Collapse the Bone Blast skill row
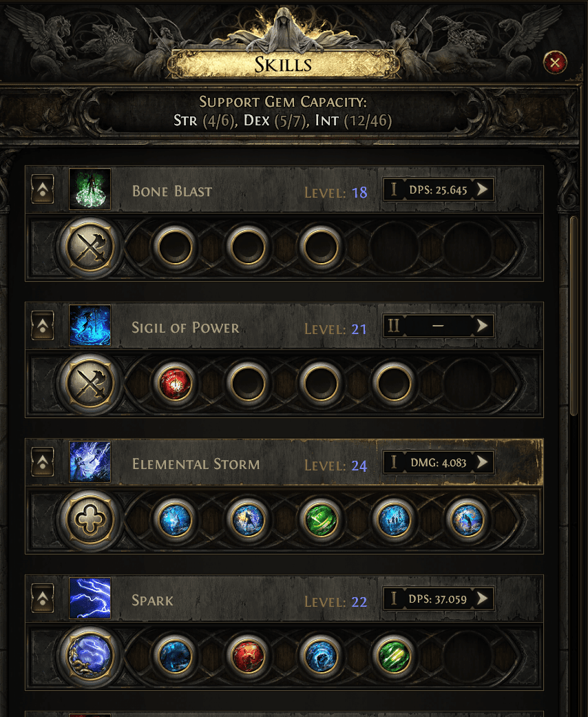 pyautogui.click(x=43, y=189)
